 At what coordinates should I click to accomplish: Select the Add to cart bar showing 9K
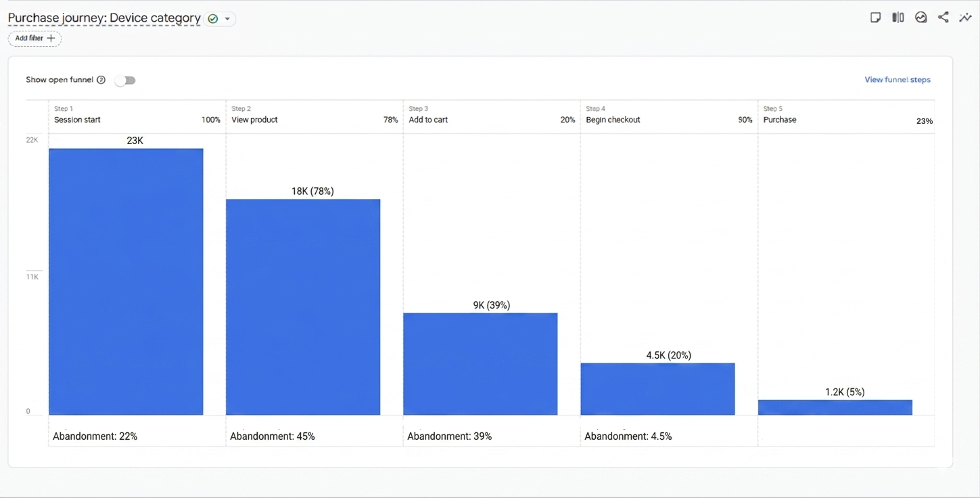point(480,362)
